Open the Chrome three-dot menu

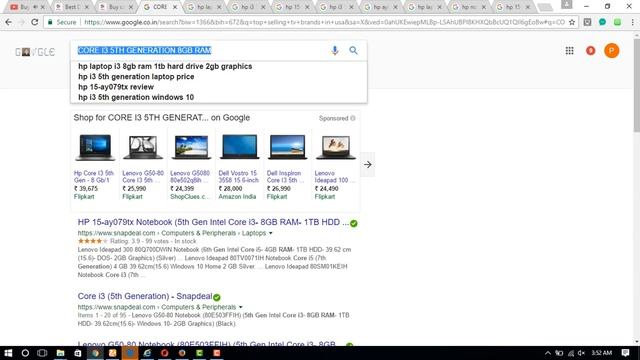pos(633,22)
